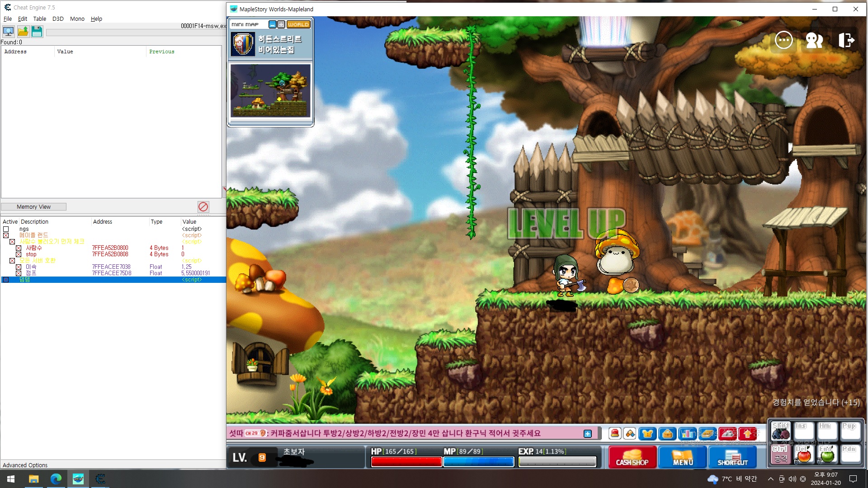The height and width of the screenshot is (488, 868).
Task: Click the friends icon at top right
Action: (814, 40)
